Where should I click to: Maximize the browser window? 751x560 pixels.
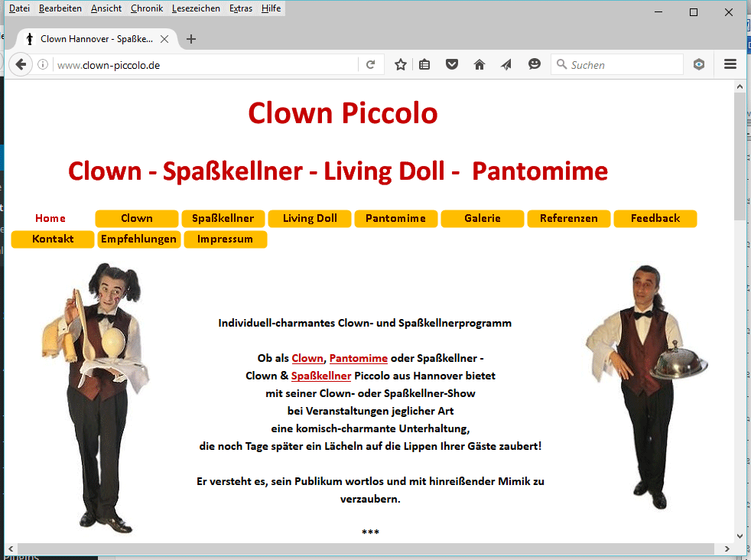(x=694, y=12)
